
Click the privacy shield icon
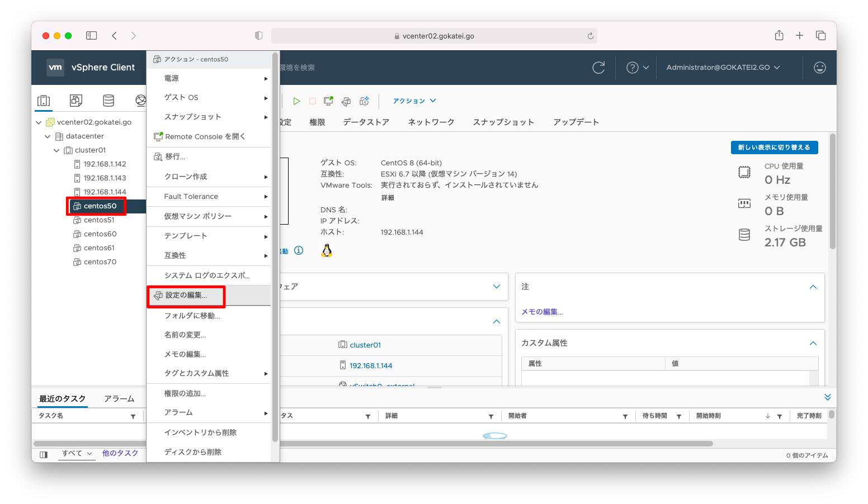click(258, 36)
